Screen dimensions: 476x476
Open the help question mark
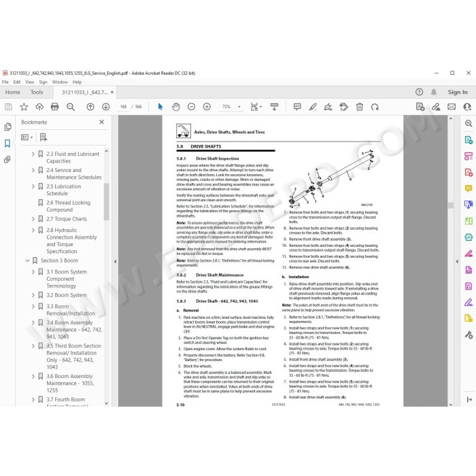[x=419, y=92]
